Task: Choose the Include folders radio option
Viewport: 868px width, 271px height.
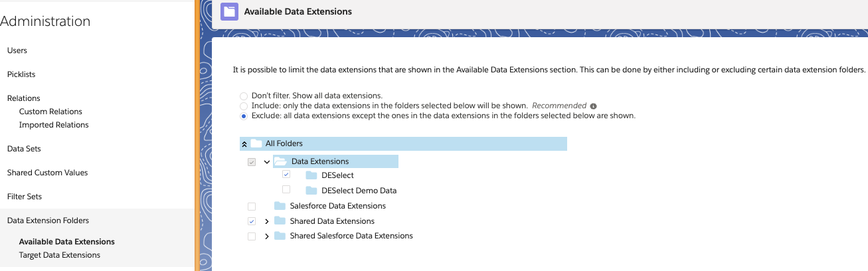Action: coord(244,106)
